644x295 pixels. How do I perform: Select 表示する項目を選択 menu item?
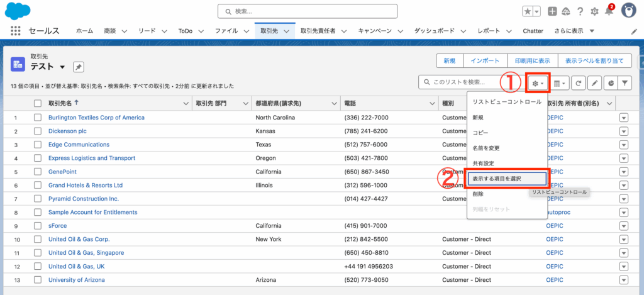click(507, 179)
